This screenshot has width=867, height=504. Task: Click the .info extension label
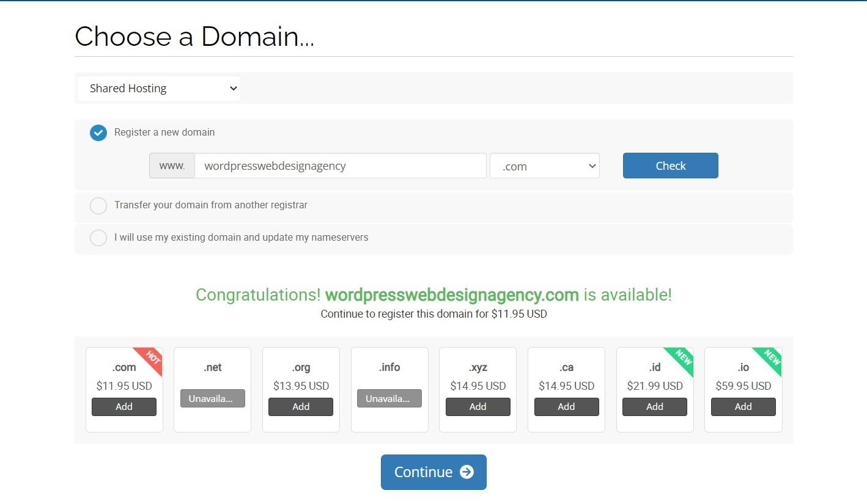click(389, 367)
